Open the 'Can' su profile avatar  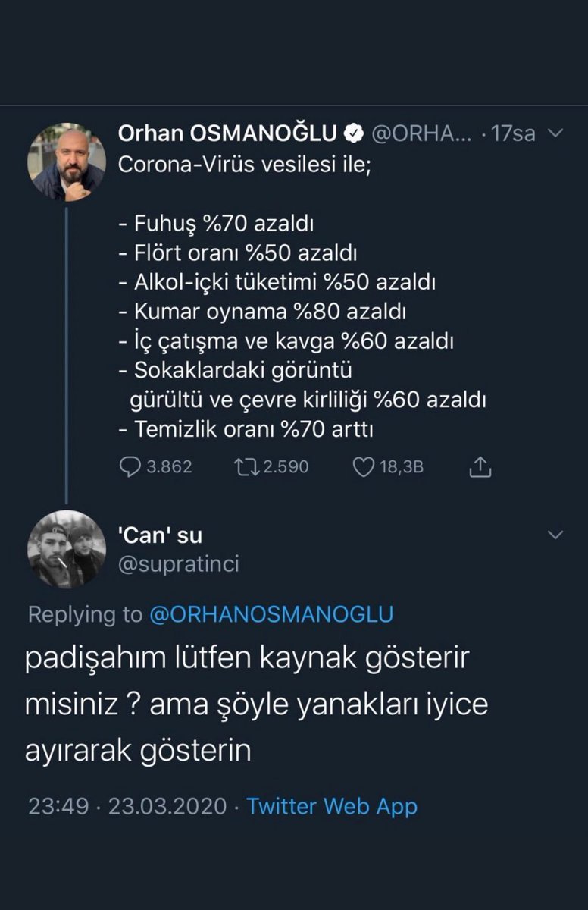(67, 549)
